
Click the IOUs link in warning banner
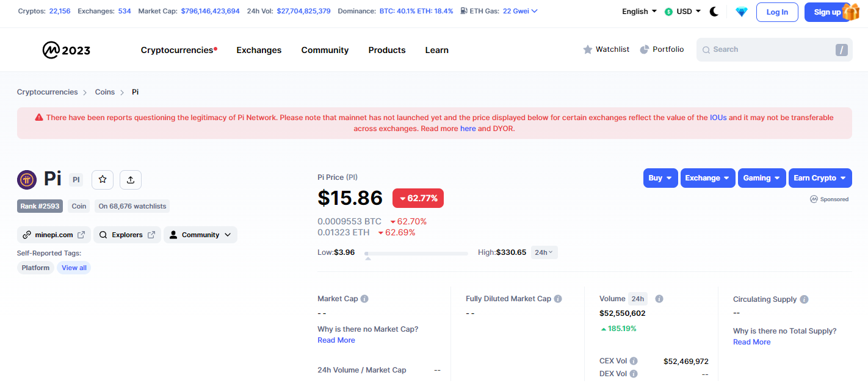tap(718, 118)
